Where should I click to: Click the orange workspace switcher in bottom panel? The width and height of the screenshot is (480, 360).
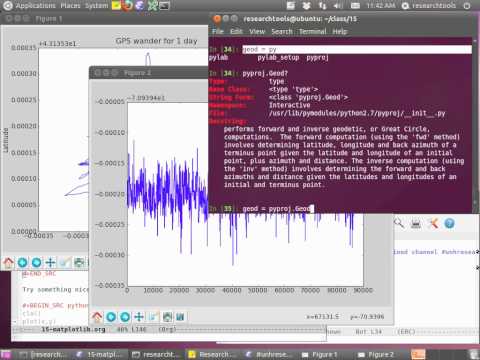point(418,354)
